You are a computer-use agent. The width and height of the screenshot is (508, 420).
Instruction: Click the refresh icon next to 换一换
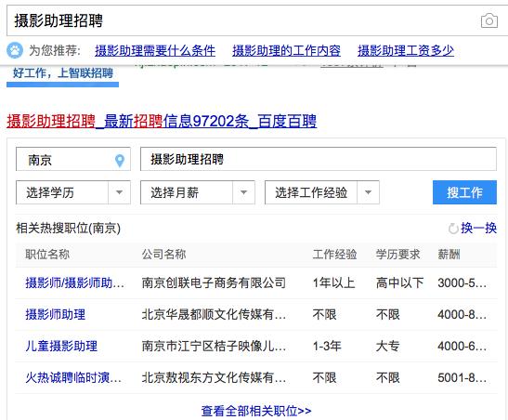453,229
